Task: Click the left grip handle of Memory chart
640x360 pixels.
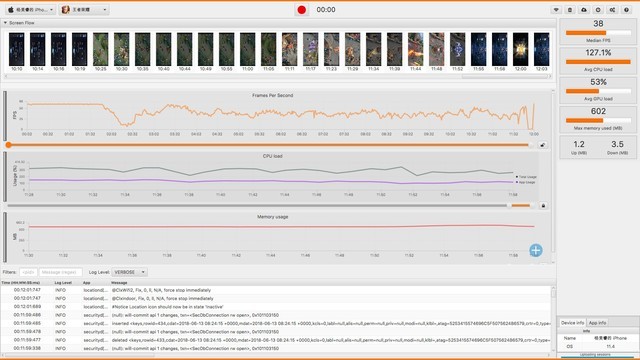Action: (5, 237)
